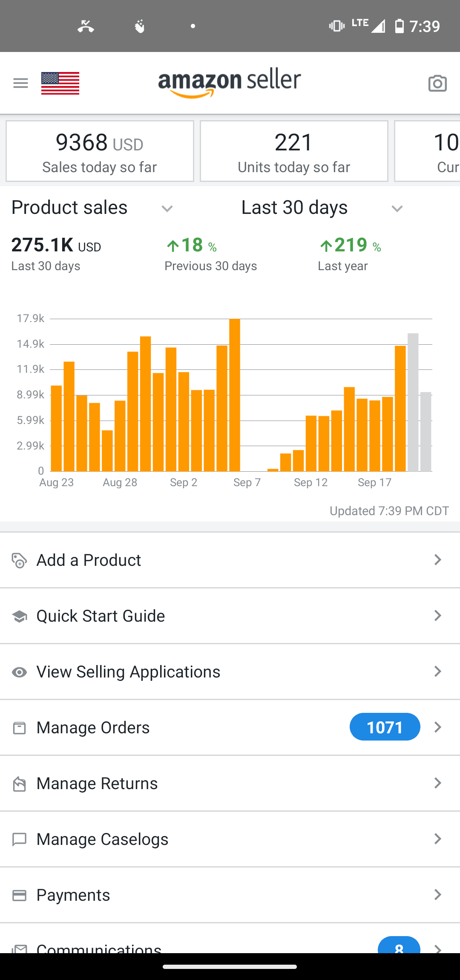The height and width of the screenshot is (980, 460).
Task: Tap the Add a Product tag icon
Action: point(19,561)
